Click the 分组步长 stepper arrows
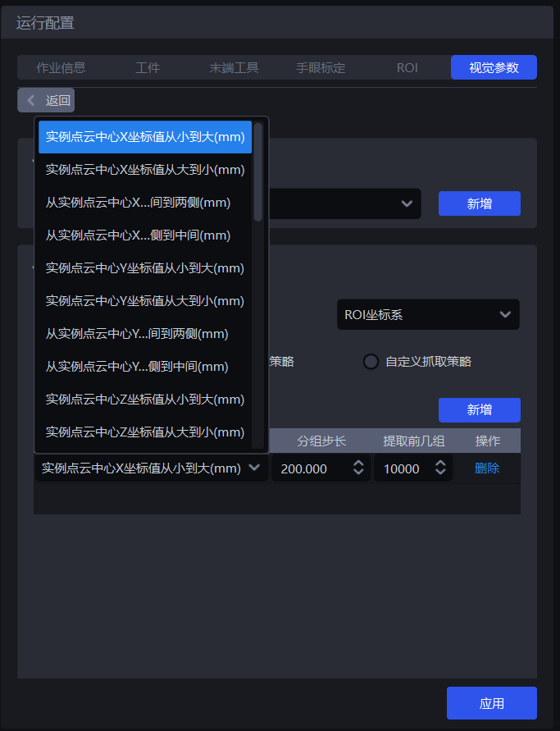560x731 pixels. coord(358,468)
